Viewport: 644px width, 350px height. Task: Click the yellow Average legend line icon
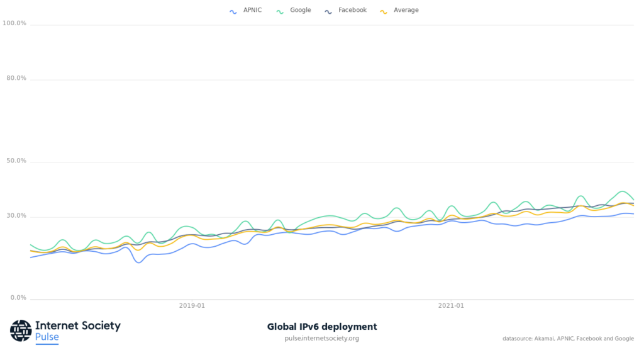pyautogui.click(x=382, y=11)
